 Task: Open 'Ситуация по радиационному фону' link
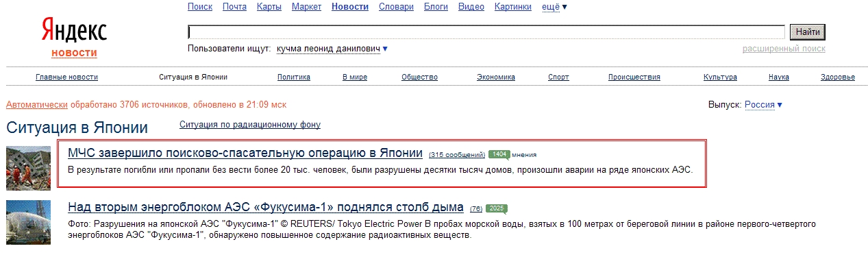(250, 125)
